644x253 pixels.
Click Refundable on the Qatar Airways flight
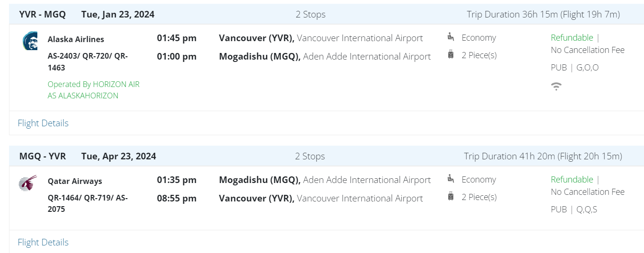pyautogui.click(x=572, y=179)
